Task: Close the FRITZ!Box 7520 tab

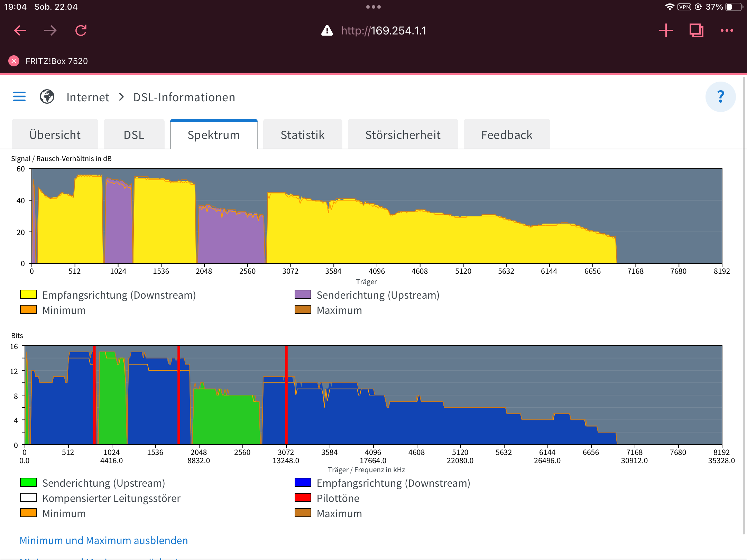Action: click(x=14, y=61)
